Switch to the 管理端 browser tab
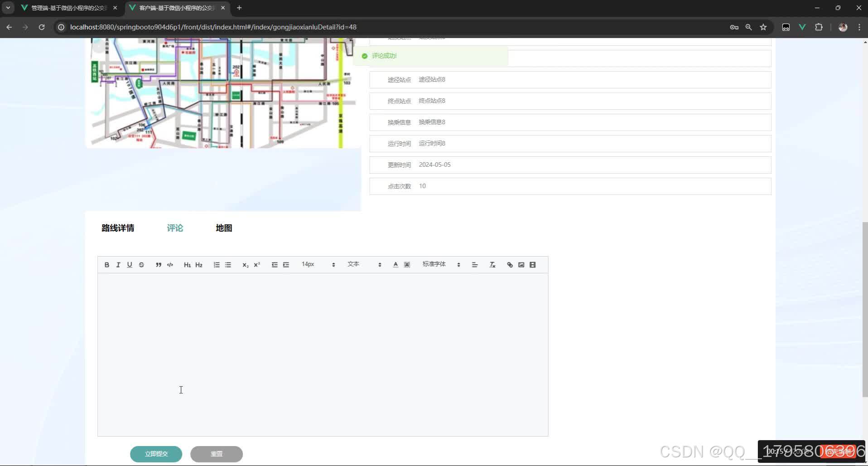The width and height of the screenshot is (868, 466). point(69,8)
